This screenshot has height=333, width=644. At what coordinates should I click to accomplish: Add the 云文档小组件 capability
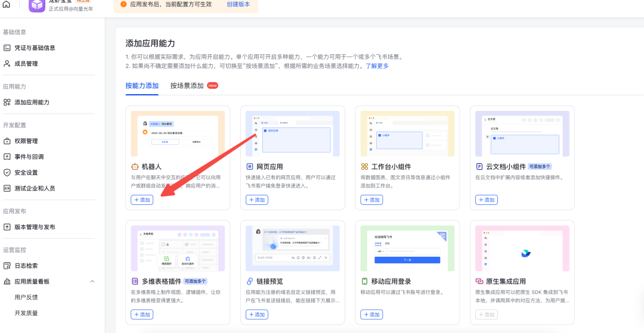click(487, 200)
